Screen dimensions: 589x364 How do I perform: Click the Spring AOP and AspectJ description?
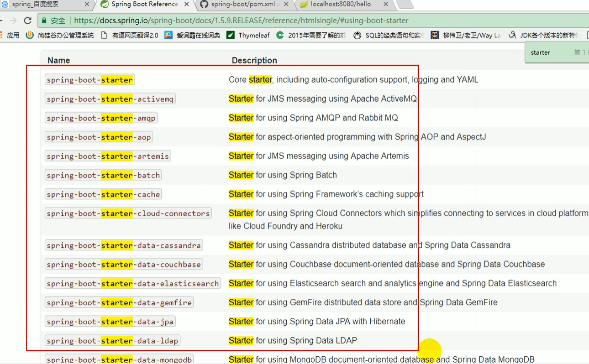(x=358, y=137)
